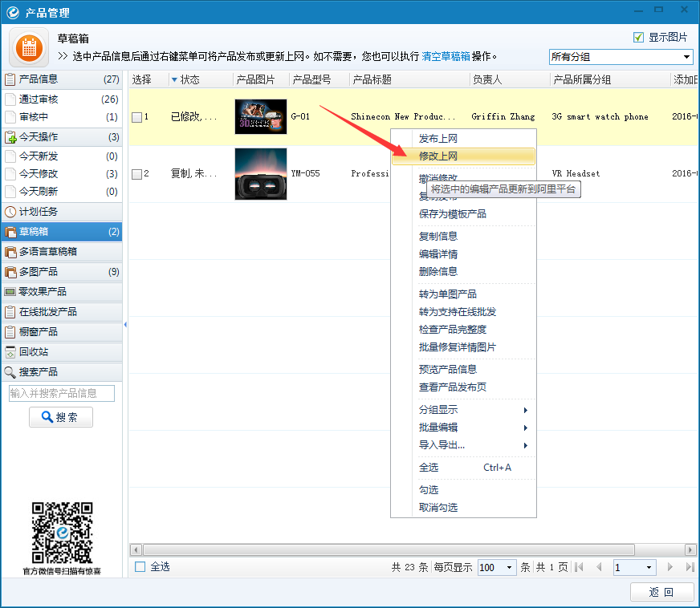
Task: Click the 清空草稿箱 link
Action: coord(446,56)
